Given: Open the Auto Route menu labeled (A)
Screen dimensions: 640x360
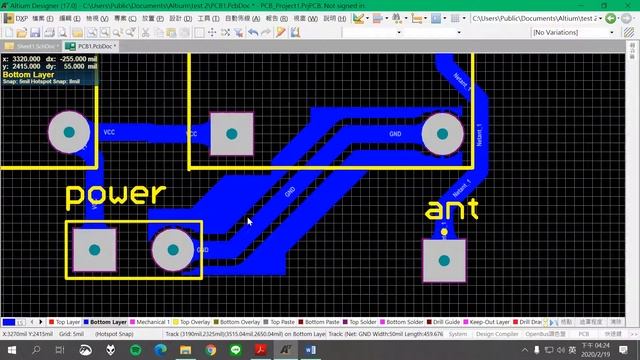Looking at the screenshot, I should (242, 19).
